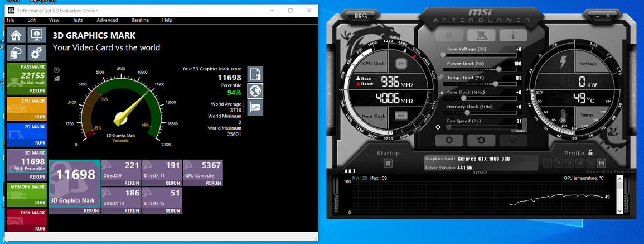Screen dimensions: 644x244
Task: Click the Fan Speed slider handle
Action: pyautogui.click(x=448, y=127)
